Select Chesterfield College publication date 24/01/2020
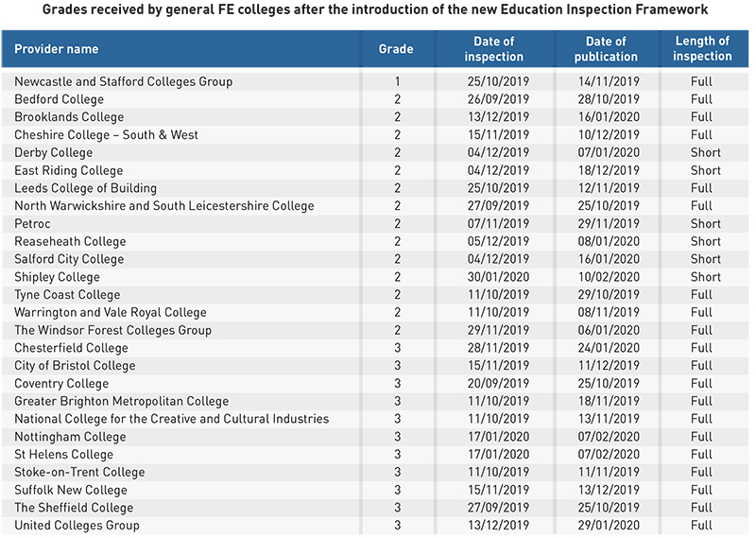 (609, 348)
